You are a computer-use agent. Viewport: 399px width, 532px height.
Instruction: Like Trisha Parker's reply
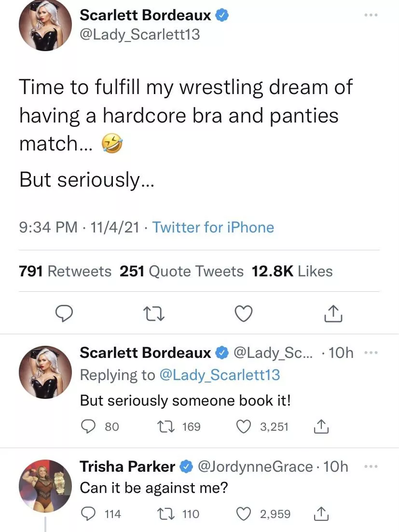245,514
